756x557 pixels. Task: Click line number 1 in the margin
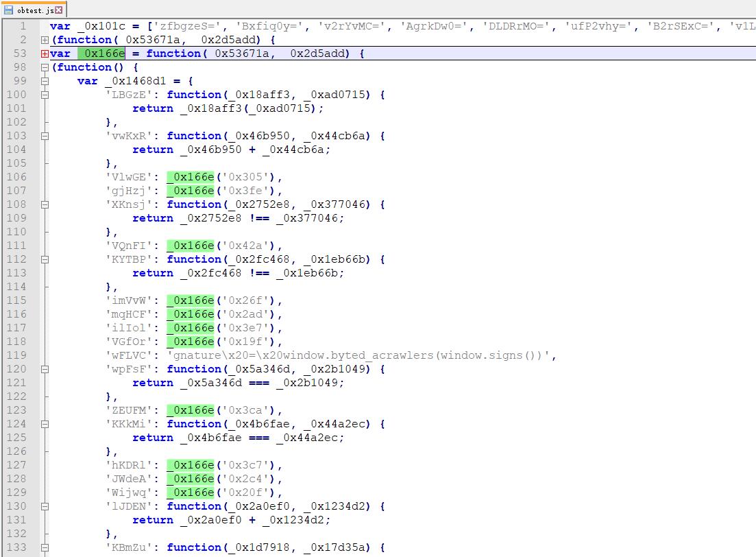[23, 26]
